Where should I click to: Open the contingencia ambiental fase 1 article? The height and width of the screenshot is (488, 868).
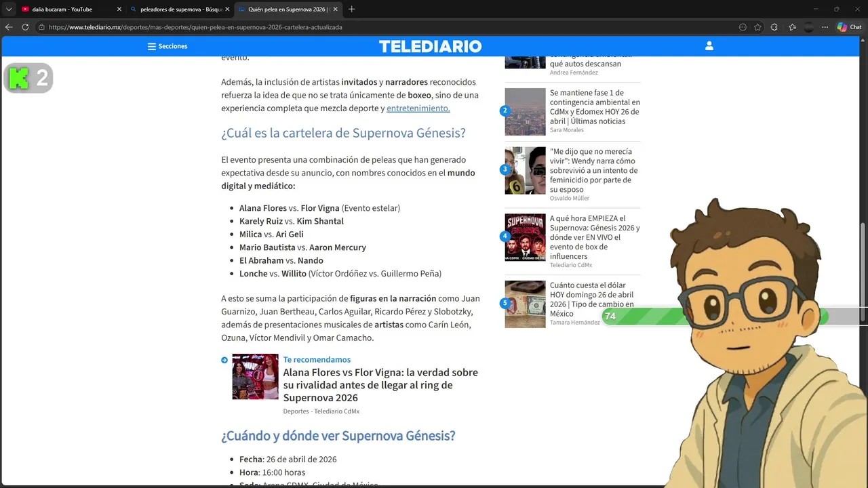595,107
